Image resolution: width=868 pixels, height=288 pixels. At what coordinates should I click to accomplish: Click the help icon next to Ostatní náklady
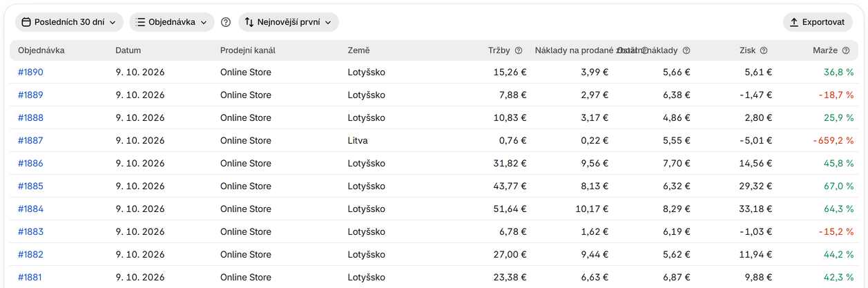[x=686, y=50]
